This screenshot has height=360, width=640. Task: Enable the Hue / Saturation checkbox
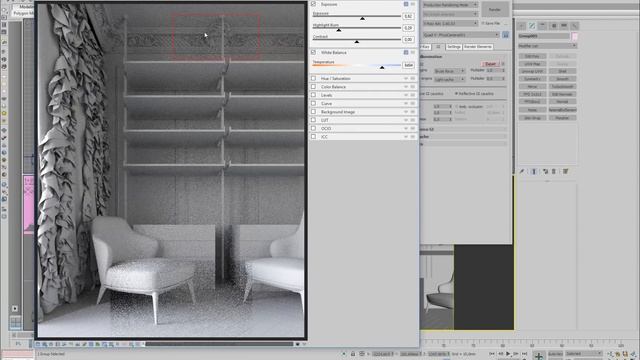(x=313, y=78)
